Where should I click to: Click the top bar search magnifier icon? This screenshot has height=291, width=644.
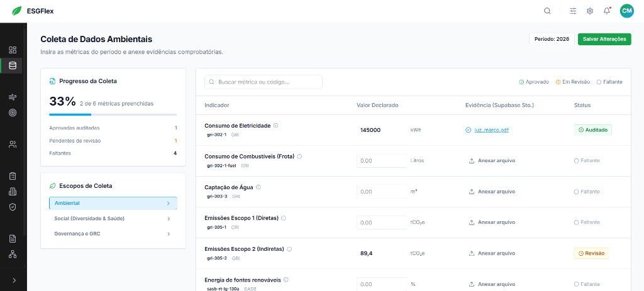[548, 11]
